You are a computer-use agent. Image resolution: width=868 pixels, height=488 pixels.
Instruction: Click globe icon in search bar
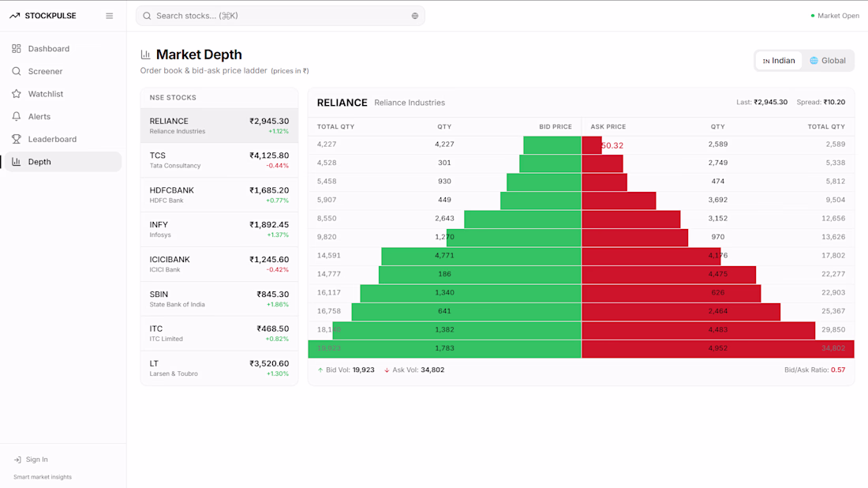[414, 16]
